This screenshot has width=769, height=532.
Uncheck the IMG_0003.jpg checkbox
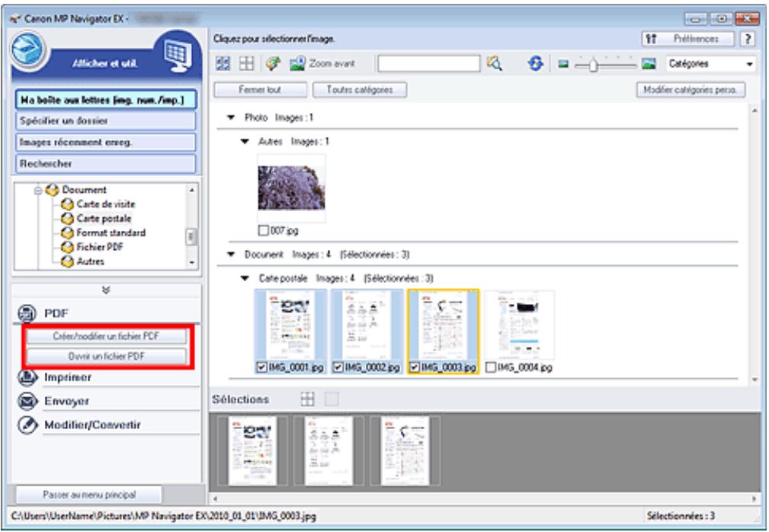pyautogui.click(x=415, y=367)
